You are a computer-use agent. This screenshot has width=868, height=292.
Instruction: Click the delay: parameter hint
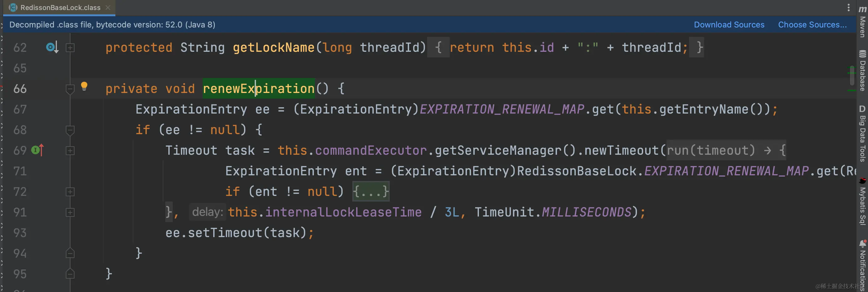click(x=208, y=212)
